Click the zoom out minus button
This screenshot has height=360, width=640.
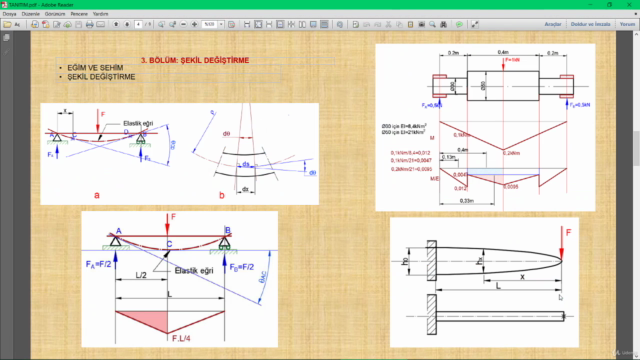(183, 24)
